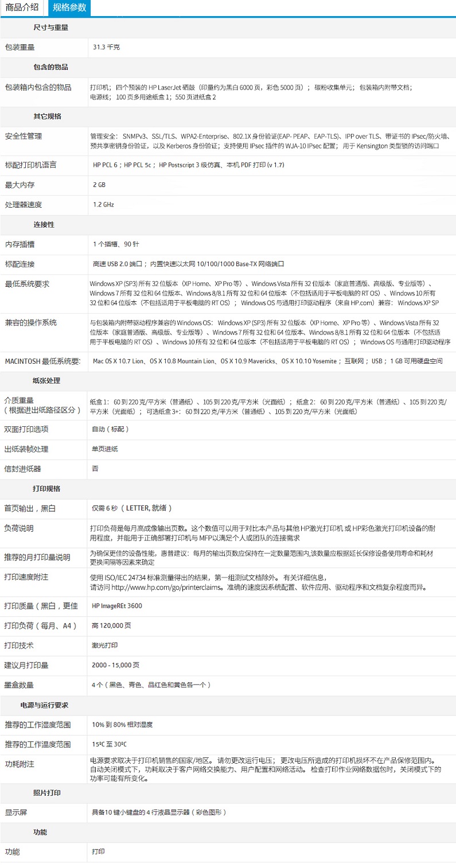Select the 高速 USB 2.0 端口 value
Image resolution: width=456 pixels, height=868 pixels.
(x=189, y=264)
